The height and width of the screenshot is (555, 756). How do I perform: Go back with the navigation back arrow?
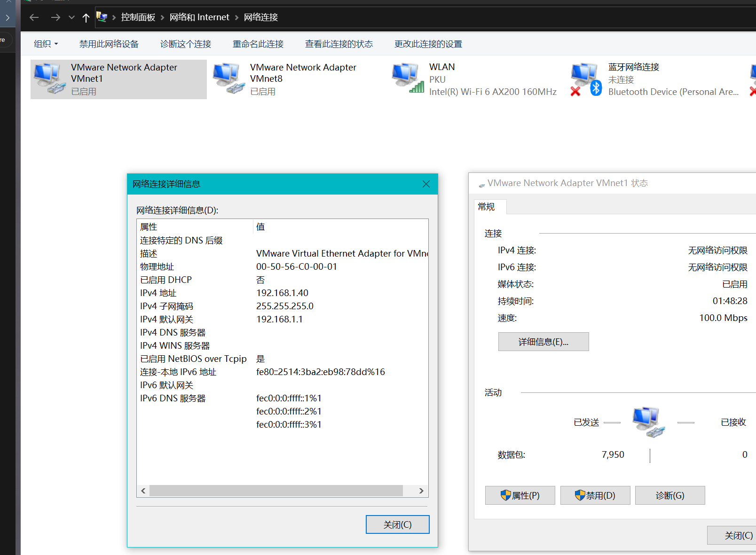click(x=34, y=17)
